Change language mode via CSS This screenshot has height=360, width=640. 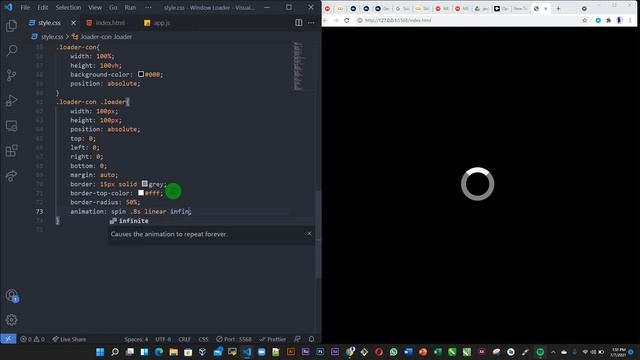[203, 339]
